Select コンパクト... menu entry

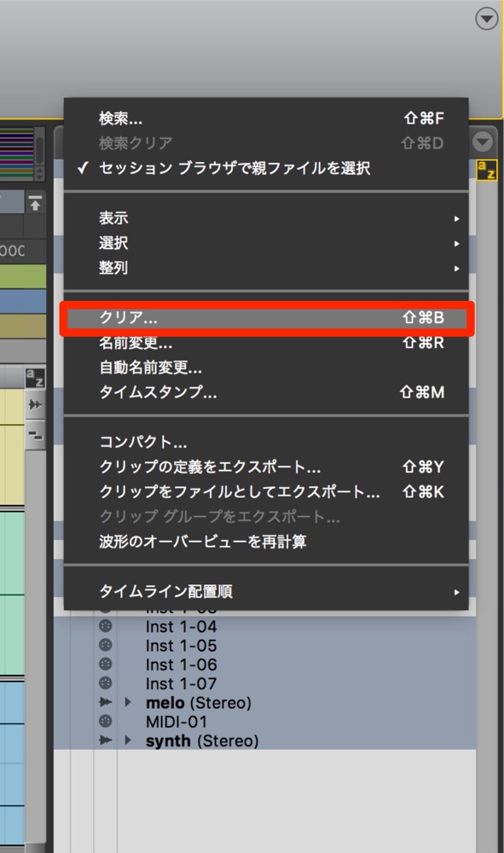[x=266, y=442]
